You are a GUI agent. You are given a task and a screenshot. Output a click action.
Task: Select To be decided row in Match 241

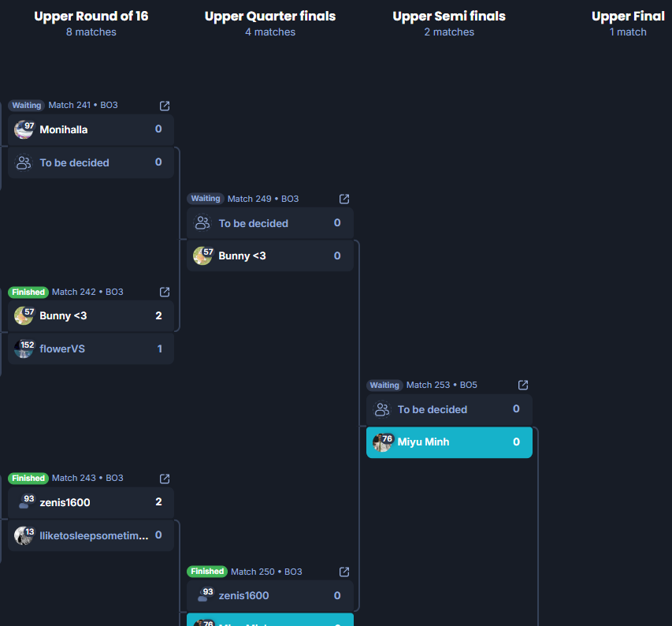[91, 163]
